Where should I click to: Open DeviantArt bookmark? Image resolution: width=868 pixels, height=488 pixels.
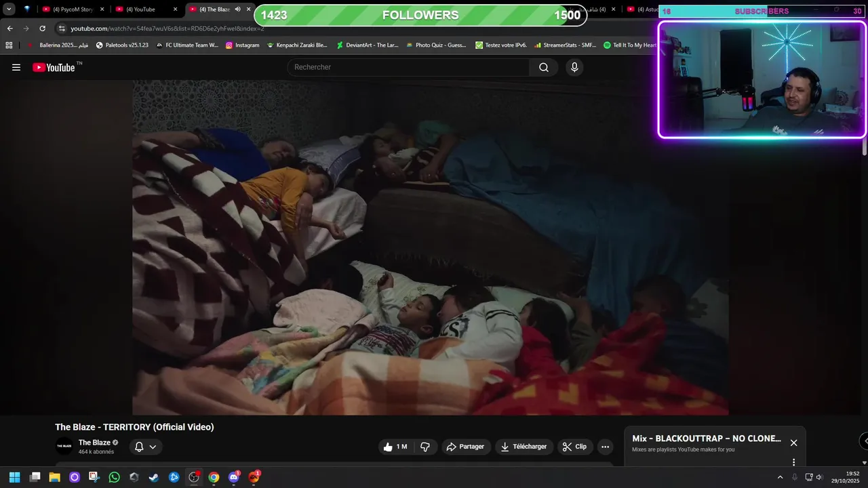click(368, 45)
